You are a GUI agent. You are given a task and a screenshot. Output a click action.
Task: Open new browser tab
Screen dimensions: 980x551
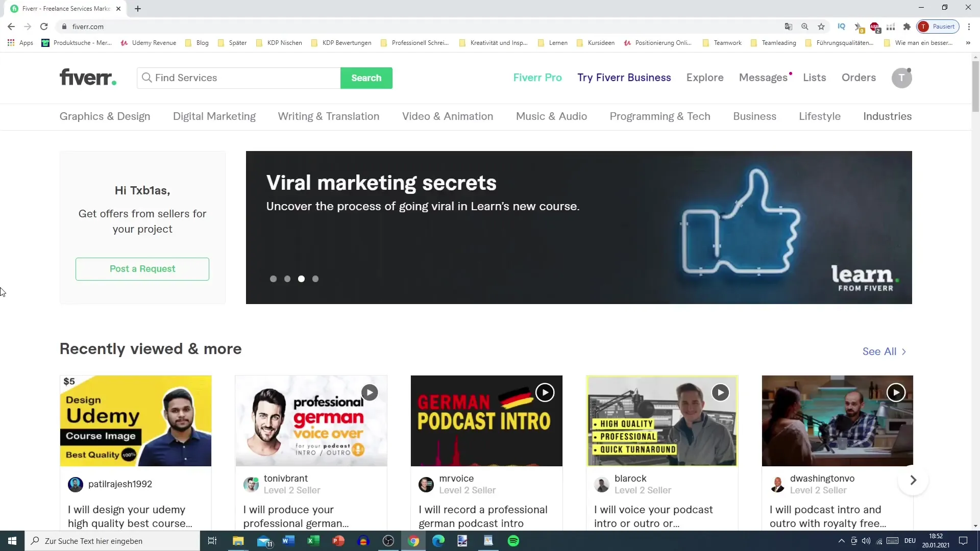click(138, 9)
